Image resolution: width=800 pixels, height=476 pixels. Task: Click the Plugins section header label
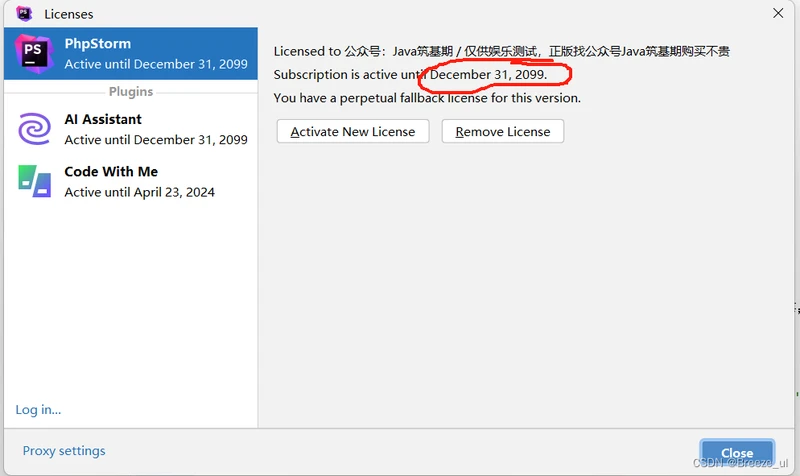pyautogui.click(x=131, y=92)
